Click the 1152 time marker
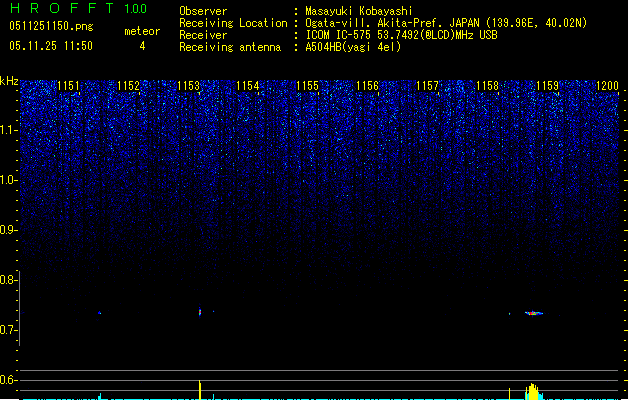The height and width of the screenshot is (400, 629). click(x=128, y=86)
